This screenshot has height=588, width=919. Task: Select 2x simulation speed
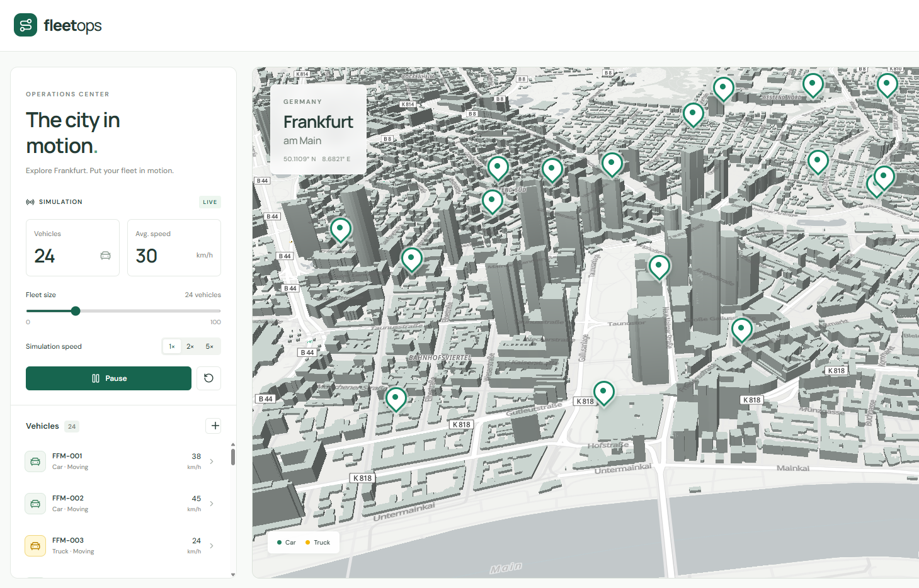[190, 346]
